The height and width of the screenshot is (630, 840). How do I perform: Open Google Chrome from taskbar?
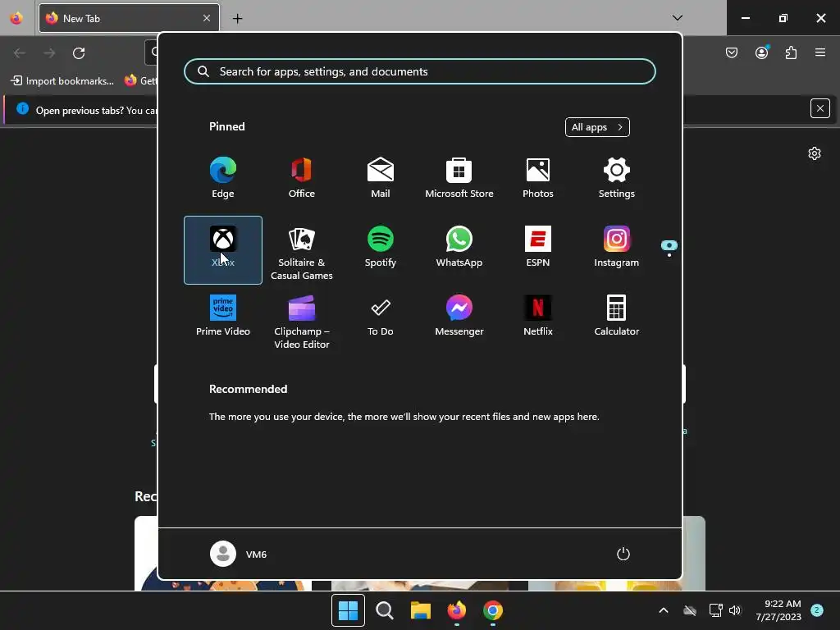tap(493, 610)
